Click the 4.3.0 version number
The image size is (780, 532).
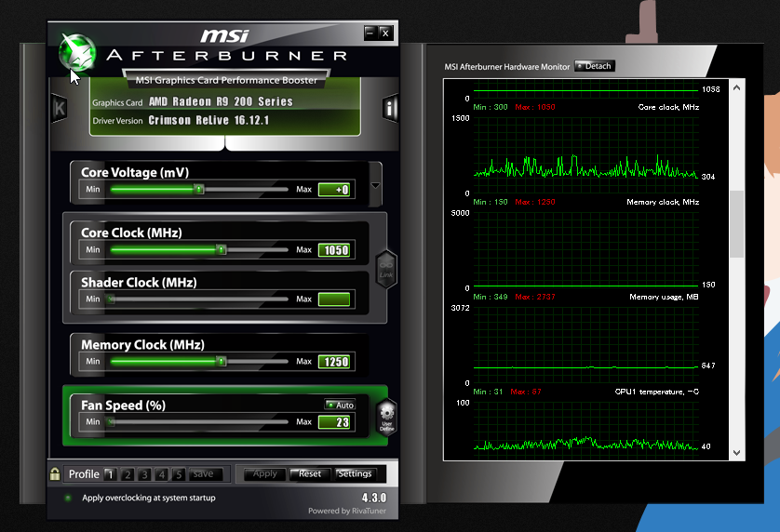coord(374,498)
